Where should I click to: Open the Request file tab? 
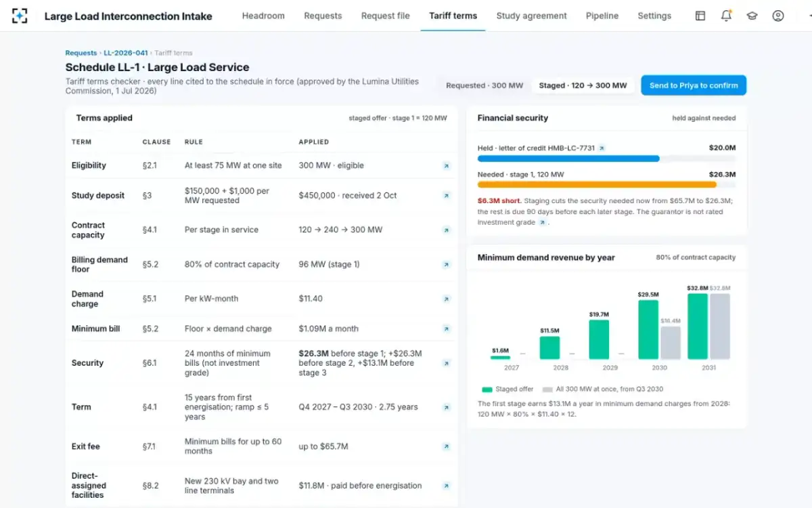point(385,16)
